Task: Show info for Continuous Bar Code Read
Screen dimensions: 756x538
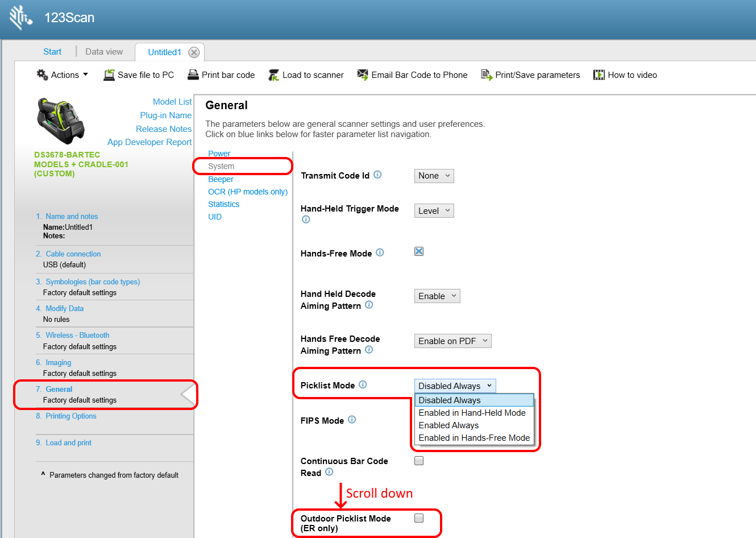Action: coord(329,472)
